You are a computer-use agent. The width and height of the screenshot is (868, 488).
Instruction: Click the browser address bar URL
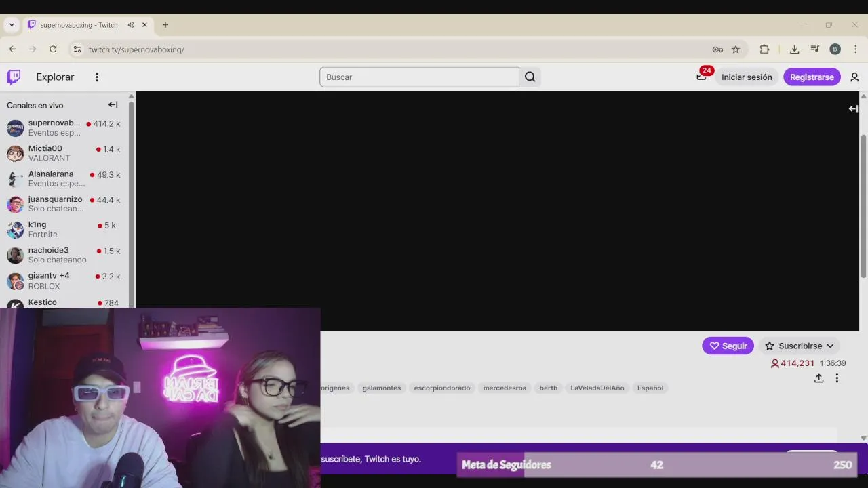click(136, 49)
